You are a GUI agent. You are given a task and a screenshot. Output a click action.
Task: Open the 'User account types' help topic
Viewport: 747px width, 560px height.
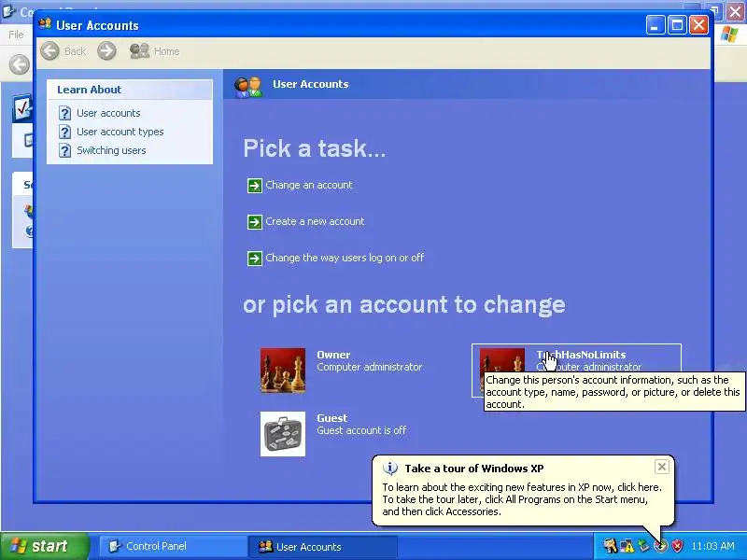(x=120, y=132)
